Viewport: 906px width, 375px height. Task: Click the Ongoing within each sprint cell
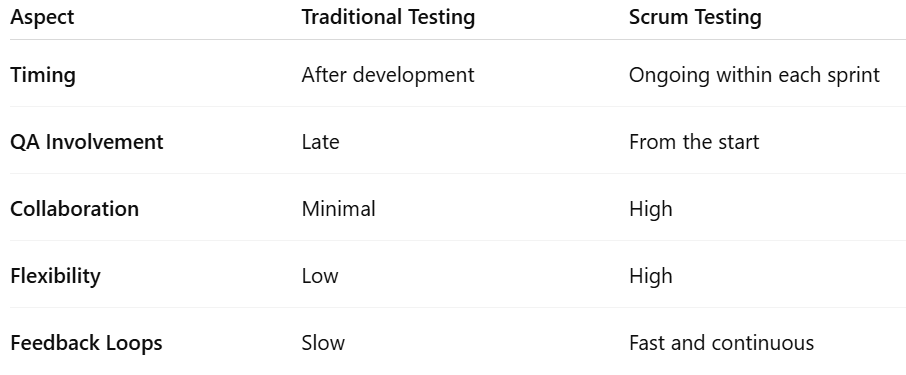click(754, 75)
